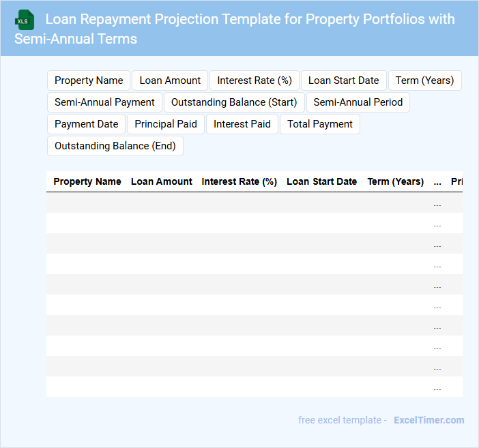This screenshot has width=479, height=448.
Task: Select the Total Payment tag
Action: pos(319,124)
